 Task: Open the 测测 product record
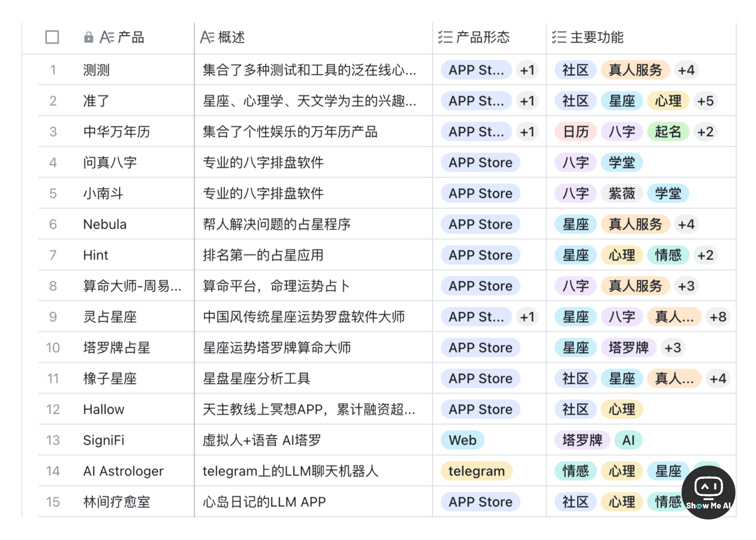[x=96, y=70]
